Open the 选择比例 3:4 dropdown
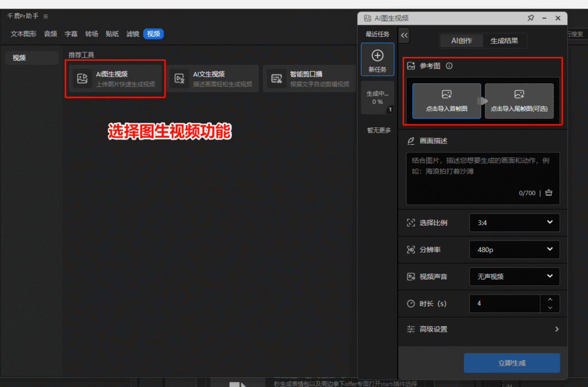The image size is (588, 387). (514, 223)
